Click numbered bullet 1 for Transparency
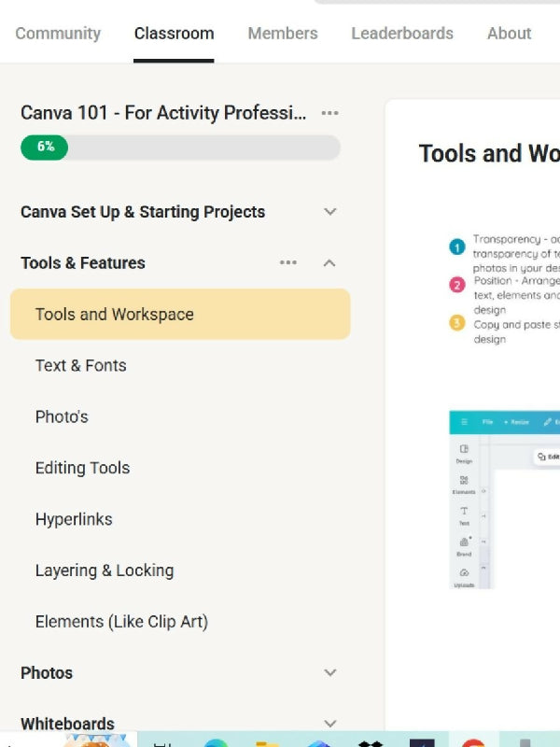The image size is (560, 747). (x=457, y=247)
